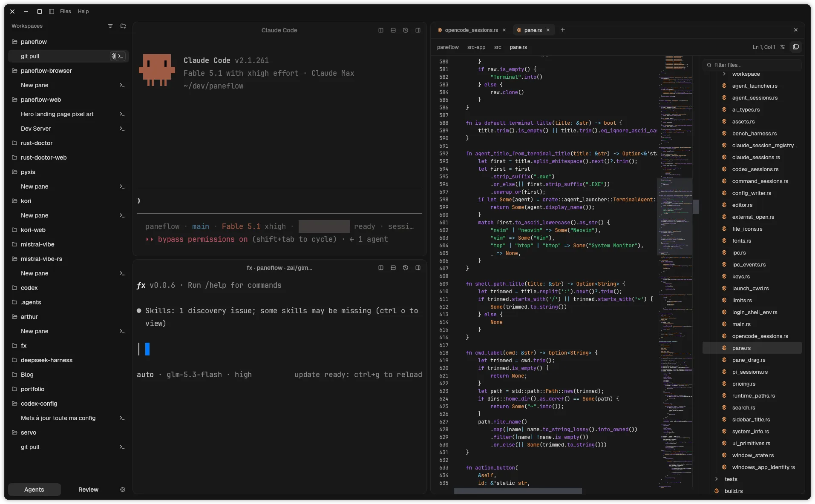Click the paneflow breadcrumb

448,47
